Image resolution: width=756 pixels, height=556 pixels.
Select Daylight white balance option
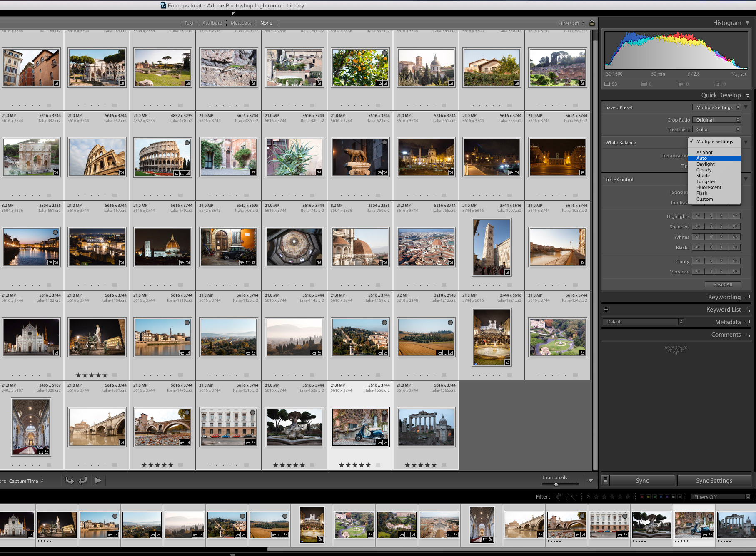pyautogui.click(x=705, y=164)
